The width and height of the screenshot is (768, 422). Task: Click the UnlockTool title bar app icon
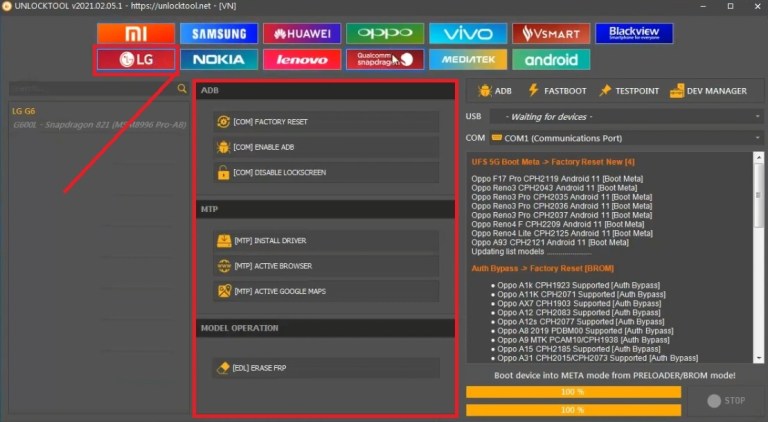point(6,6)
